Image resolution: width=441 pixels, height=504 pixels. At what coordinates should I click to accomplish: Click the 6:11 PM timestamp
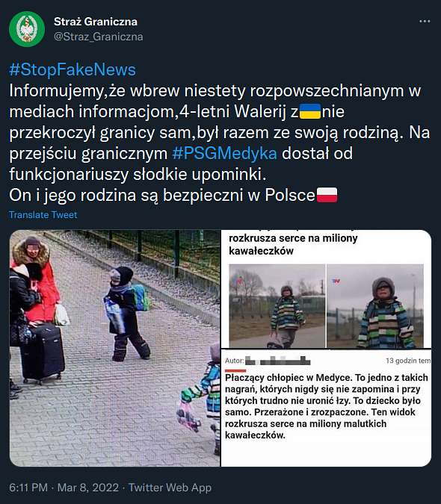click(x=28, y=488)
